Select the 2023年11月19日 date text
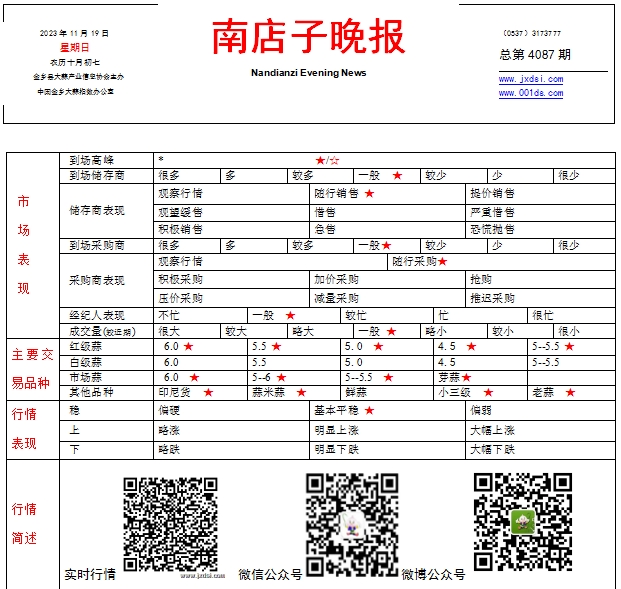This screenshot has height=589, width=621. click(74, 33)
